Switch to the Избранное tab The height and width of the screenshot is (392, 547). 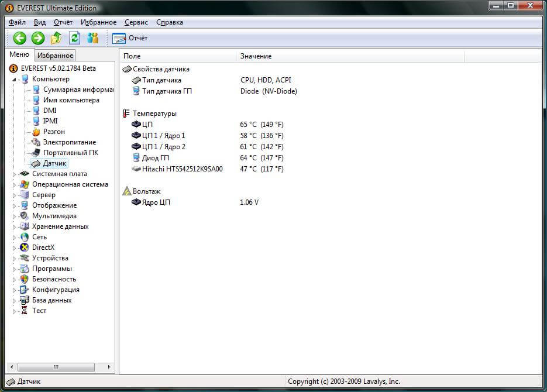(55, 56)
